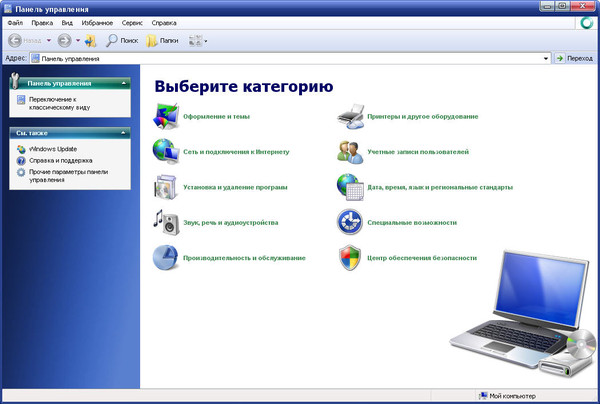
Task: Click the Папки folders button
Action: 162,41
